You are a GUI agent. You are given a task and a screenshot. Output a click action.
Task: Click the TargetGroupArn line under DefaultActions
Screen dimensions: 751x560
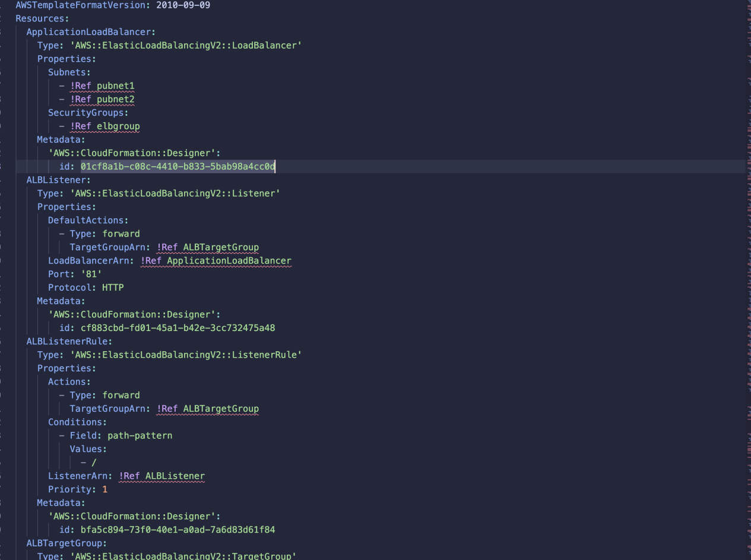click(x=164, y=247)
